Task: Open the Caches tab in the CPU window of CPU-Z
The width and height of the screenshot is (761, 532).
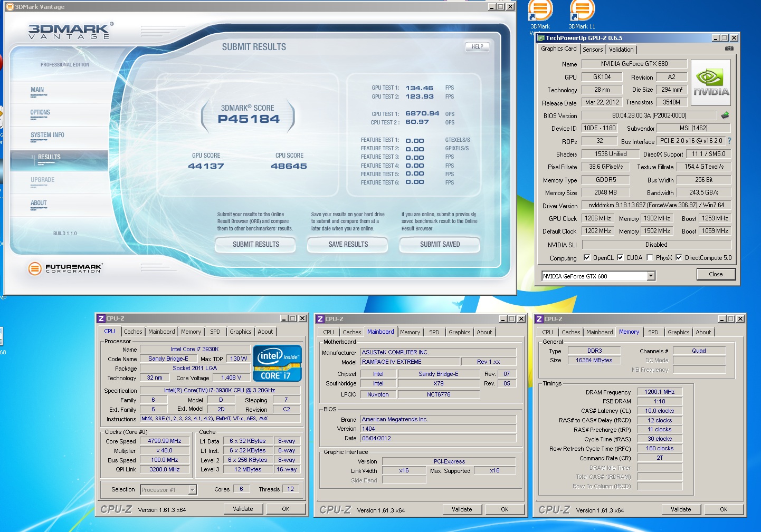Action: [133, 332]
